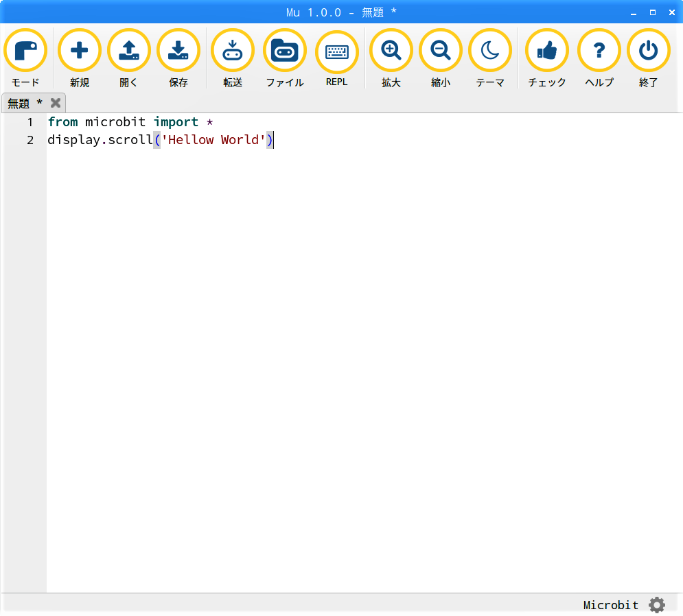Click line number 2 in margin
This screenshot has width=683, height=616.
[30, 140]
